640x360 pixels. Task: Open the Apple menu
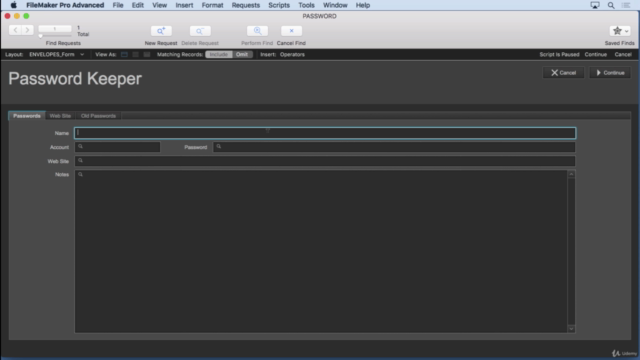tap(13, 5)
